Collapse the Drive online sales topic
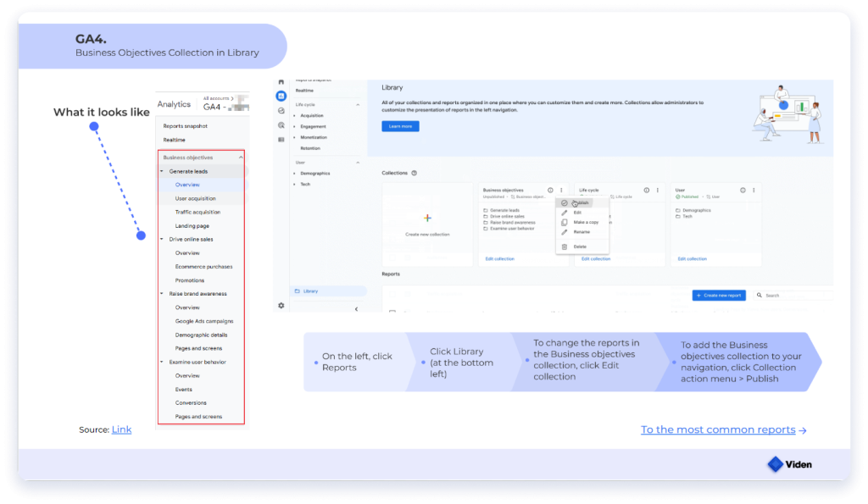The image size is (868, 504). pyautogui.click(x=162, y=240)
